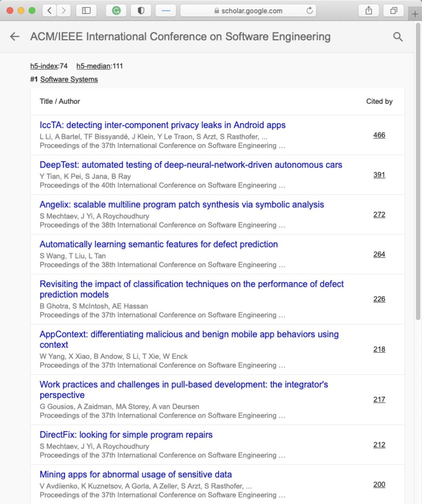Click the 226 cited-by count
Screen dimensions: 422x504
(x=379, y=299)
